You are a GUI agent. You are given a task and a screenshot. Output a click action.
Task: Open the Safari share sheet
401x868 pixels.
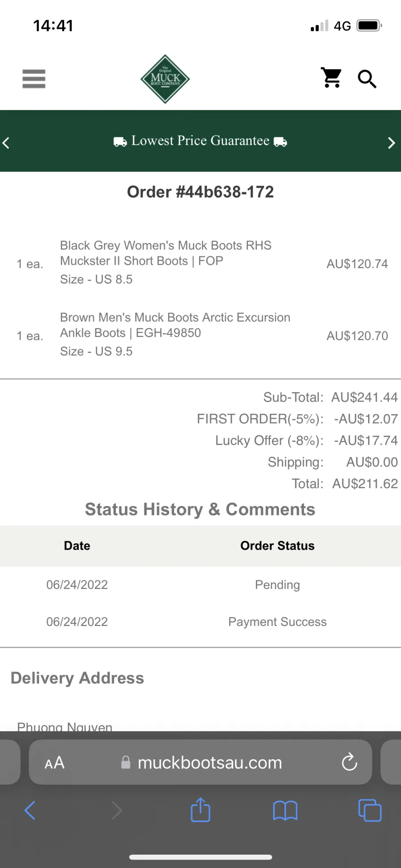[200, 809]
